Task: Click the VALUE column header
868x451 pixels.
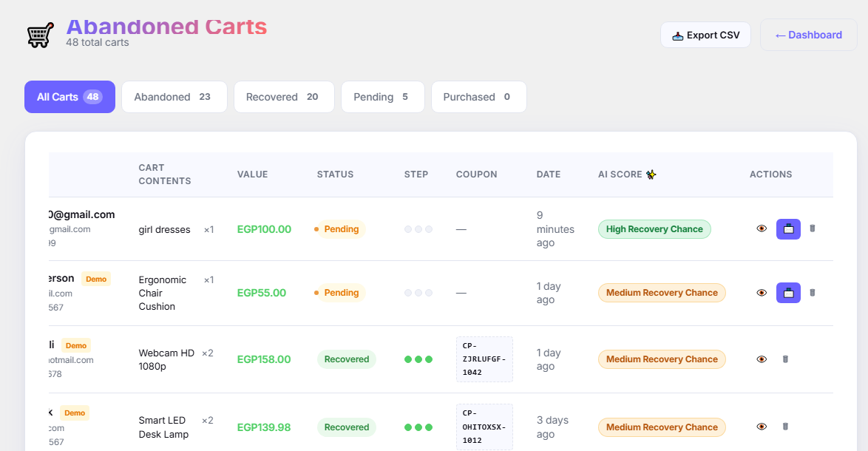Action: tap(252, 174)
